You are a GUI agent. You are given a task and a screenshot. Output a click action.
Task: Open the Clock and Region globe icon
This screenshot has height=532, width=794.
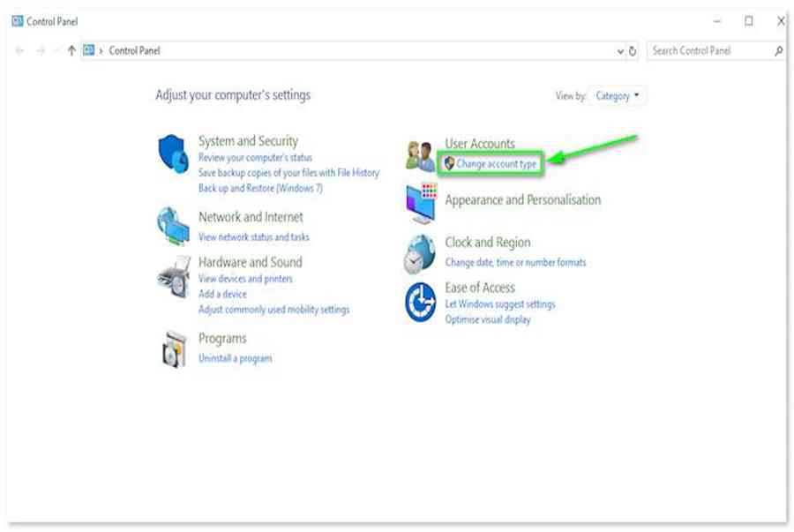tap(419, 254)
